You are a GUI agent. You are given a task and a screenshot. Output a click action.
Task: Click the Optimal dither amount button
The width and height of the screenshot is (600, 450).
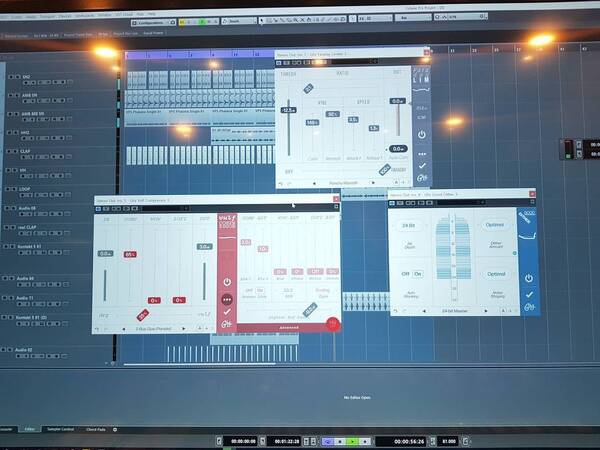tap(494, 225)
